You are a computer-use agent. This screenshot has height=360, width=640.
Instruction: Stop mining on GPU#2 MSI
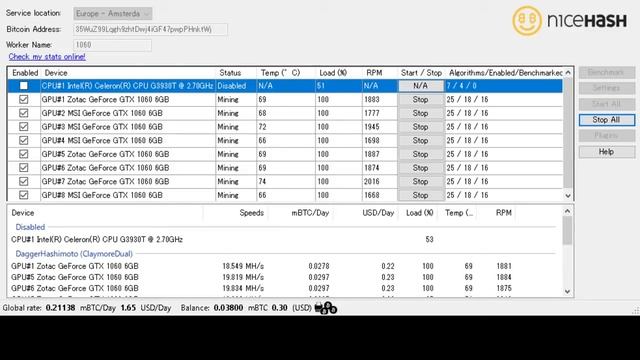(420, 113)
